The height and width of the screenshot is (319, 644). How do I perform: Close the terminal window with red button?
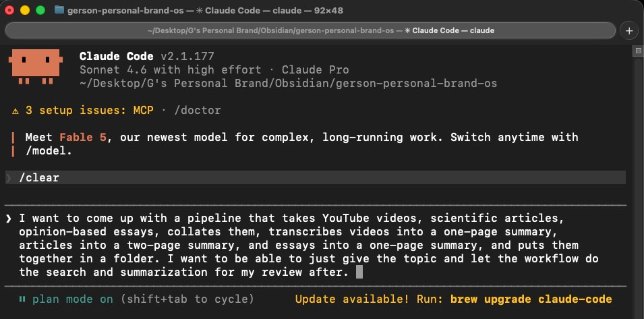(9, 10)
